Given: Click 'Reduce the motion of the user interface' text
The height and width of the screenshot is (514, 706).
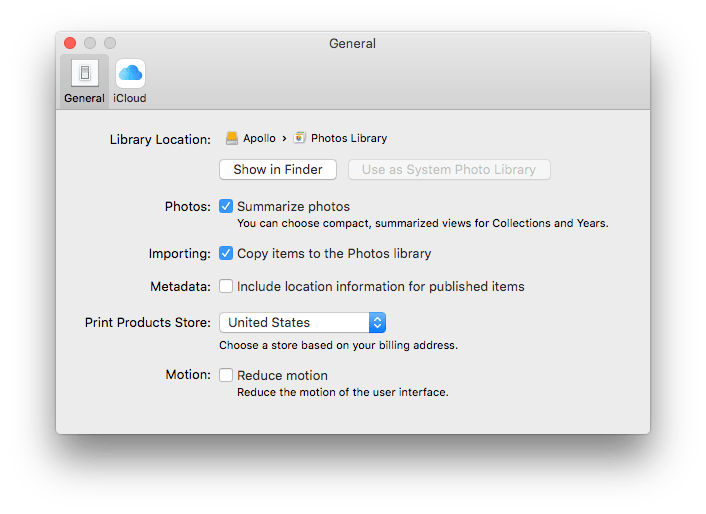Looking at the screenshot, I should point(343,392).
